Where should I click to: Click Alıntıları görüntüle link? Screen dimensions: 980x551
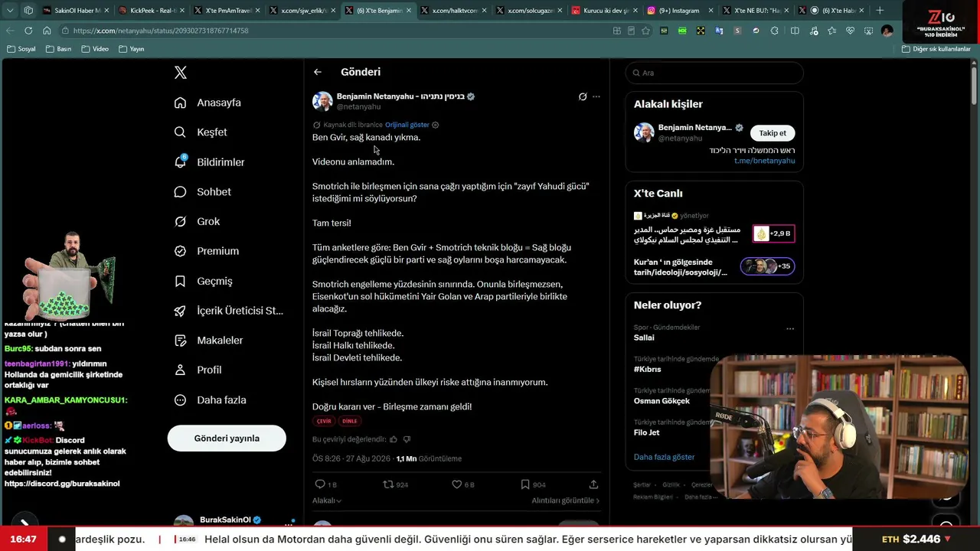566,500
